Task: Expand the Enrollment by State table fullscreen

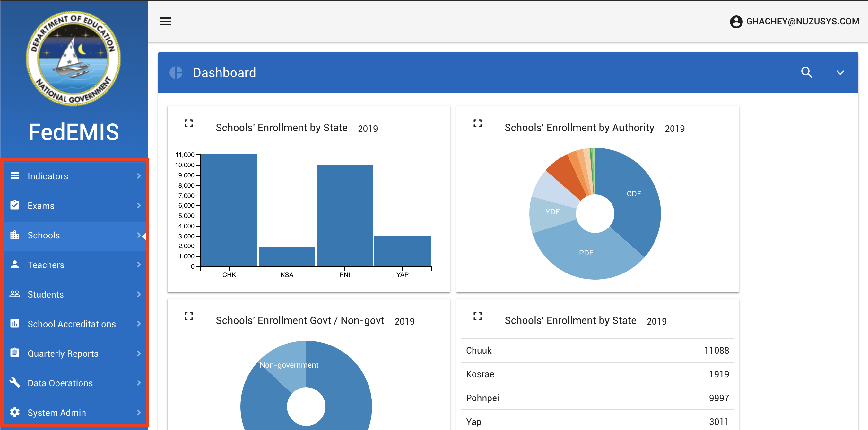Action: click(477, 316)
